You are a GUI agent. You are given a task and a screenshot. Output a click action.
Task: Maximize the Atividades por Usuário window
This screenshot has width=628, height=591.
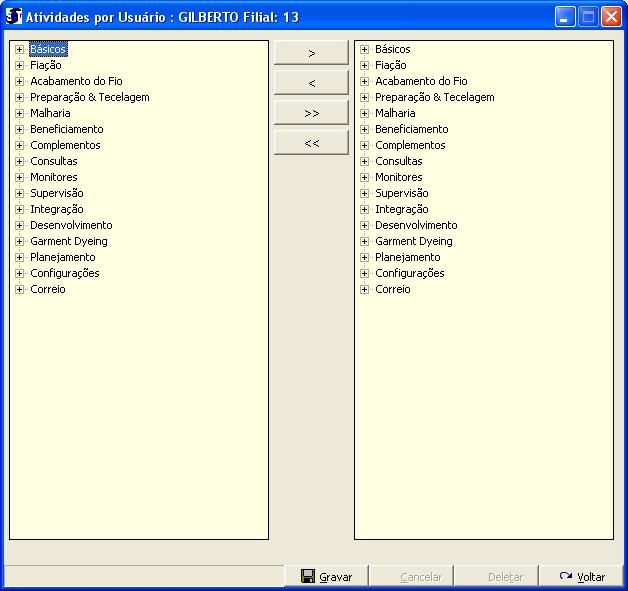click(x=589, y=17)
